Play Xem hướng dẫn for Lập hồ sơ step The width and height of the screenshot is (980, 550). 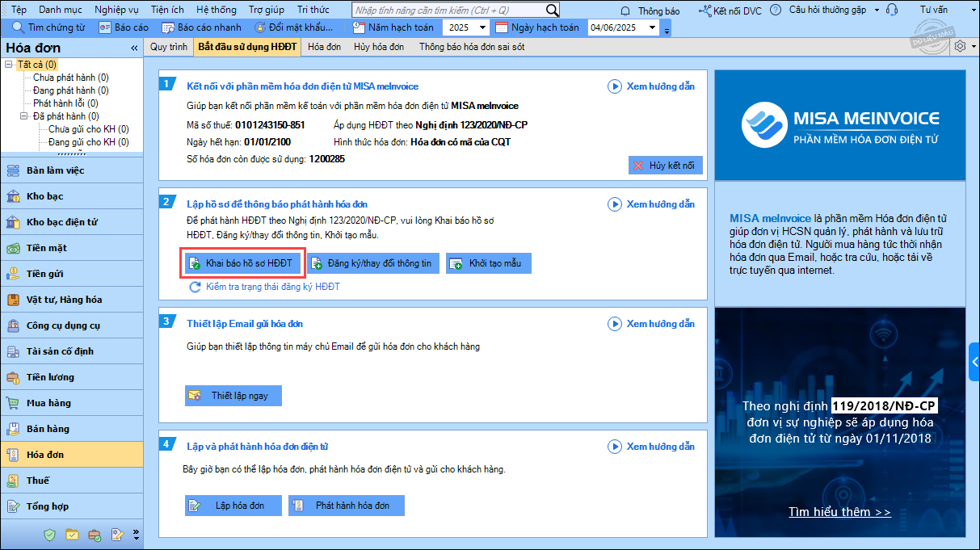pyautogui.click(x=651, y=204)
